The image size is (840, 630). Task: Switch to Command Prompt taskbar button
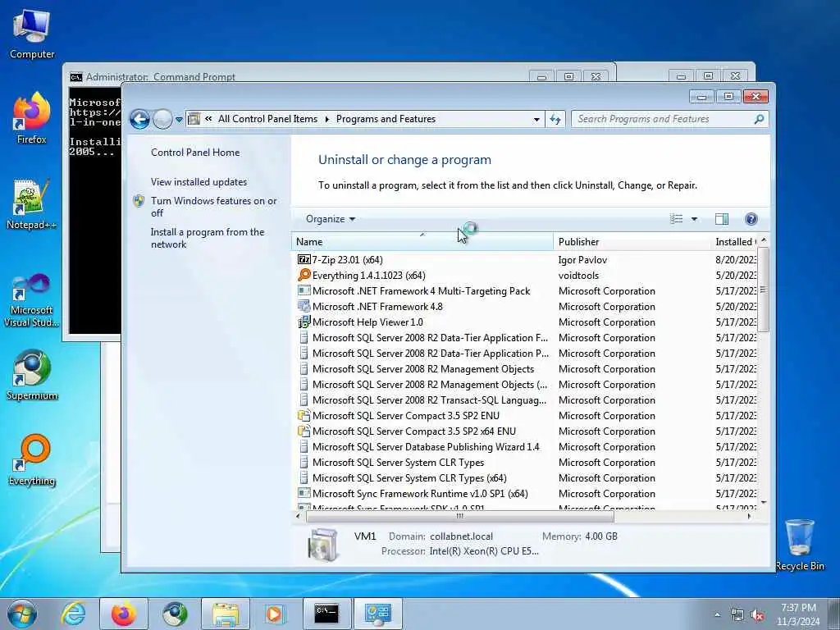(x=326, y=614)
